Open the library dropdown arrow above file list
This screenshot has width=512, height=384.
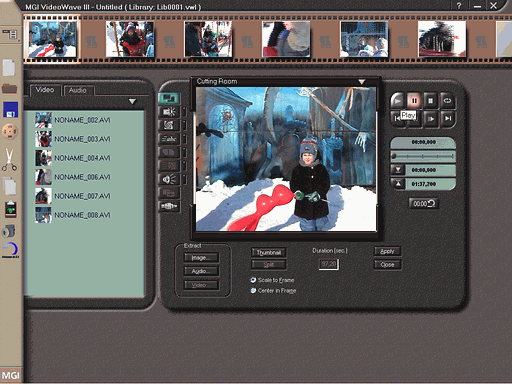click(132, 101)
